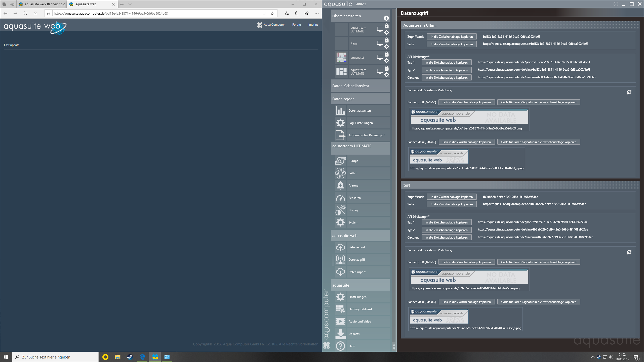
Task: Collapse the aquasuite web section header
Action: pyautogui.click(x=360, y=236)
